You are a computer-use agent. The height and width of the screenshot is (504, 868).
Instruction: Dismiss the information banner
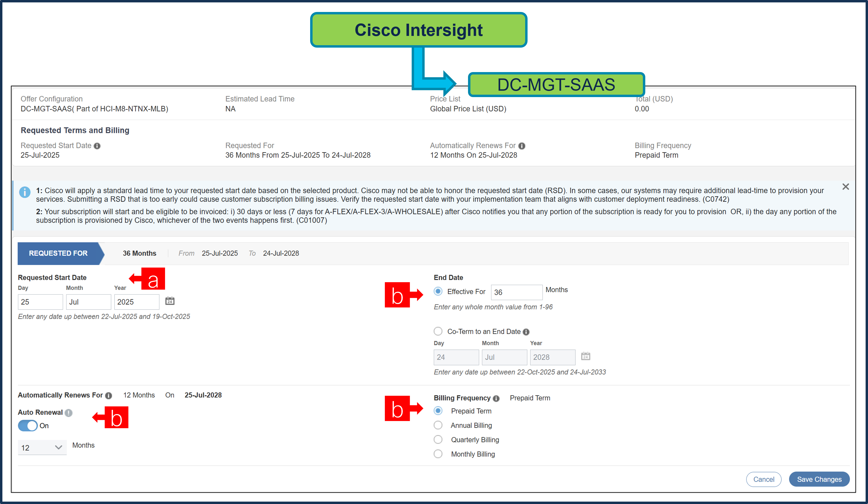[846, 186]
